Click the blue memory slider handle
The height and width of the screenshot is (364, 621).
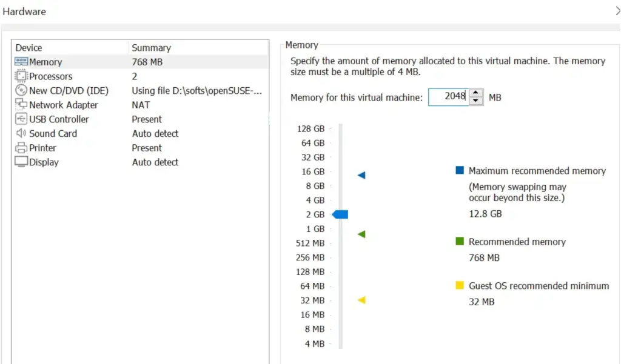click(340, 214)
